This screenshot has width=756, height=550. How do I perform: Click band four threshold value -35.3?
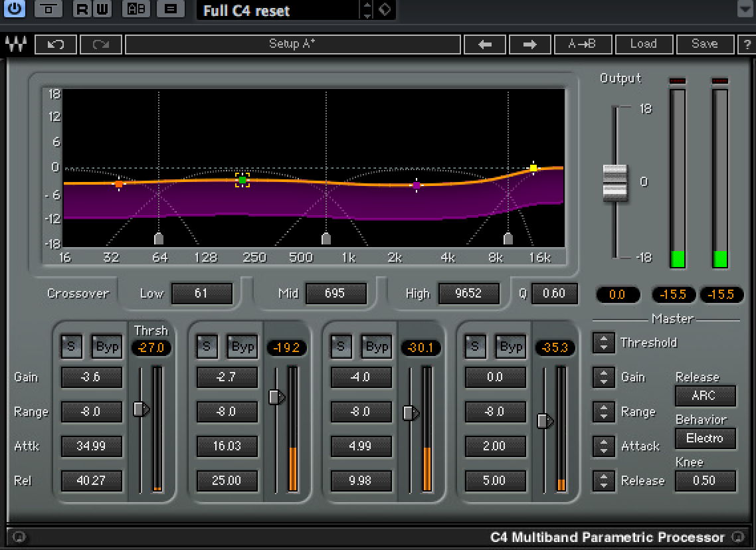555,347
